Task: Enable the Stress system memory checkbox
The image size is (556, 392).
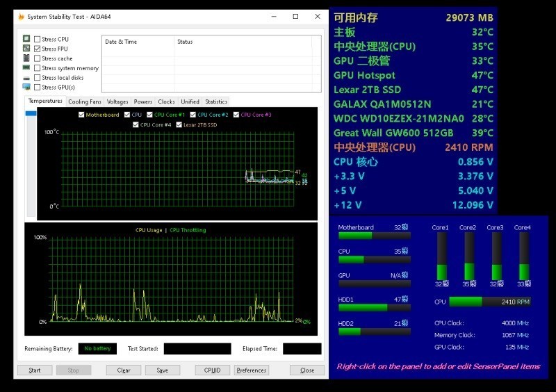Action: 37,68
